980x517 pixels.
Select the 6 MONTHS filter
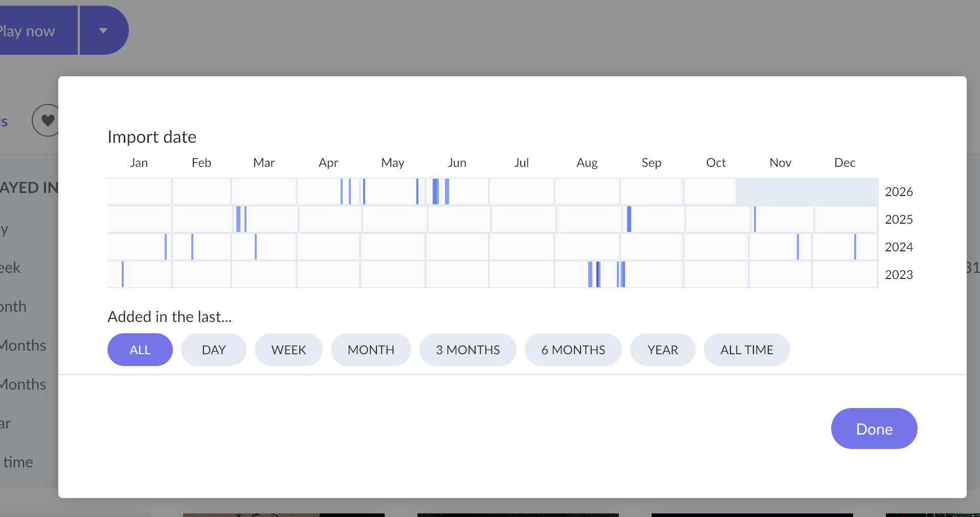[x=573, y=350]
